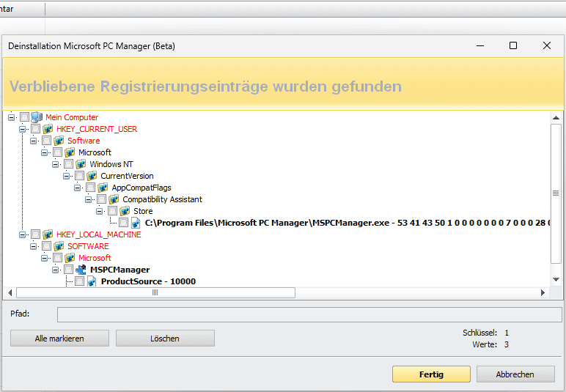
Task: Collapse the AppCompatFlags node
Action: pyautogui.click(x=77, y=188)
